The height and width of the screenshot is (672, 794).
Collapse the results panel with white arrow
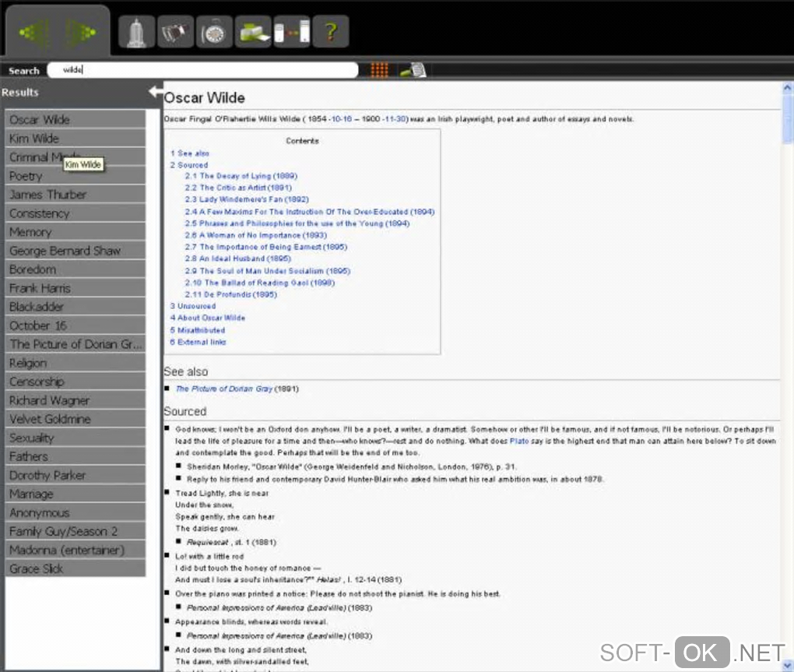pyautogui.click(x=156, y=92)
